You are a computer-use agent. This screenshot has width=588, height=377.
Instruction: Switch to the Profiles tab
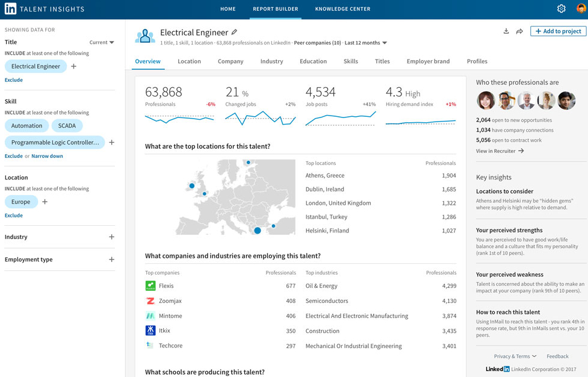tap(477, 61)
